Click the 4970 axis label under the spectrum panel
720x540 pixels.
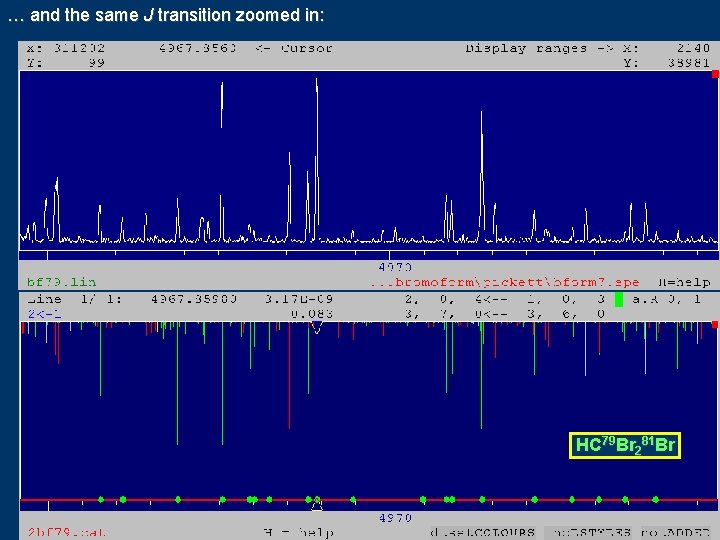pyautogui.click(x=395, y=267)
